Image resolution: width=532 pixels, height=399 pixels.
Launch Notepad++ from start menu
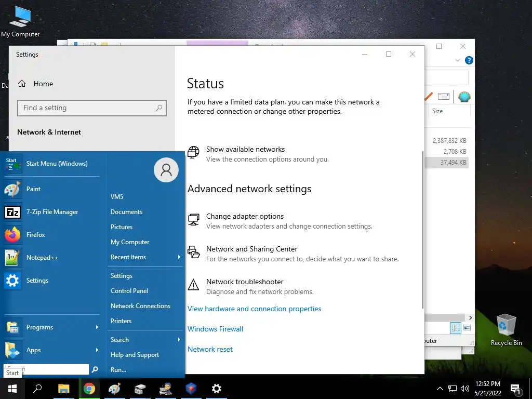51,258
